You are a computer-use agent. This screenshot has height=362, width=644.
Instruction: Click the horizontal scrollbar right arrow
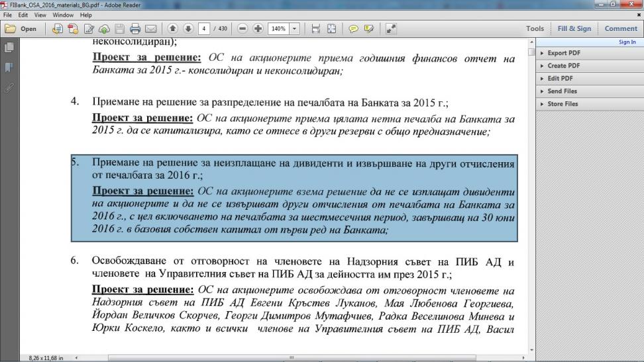click(523, 358)
